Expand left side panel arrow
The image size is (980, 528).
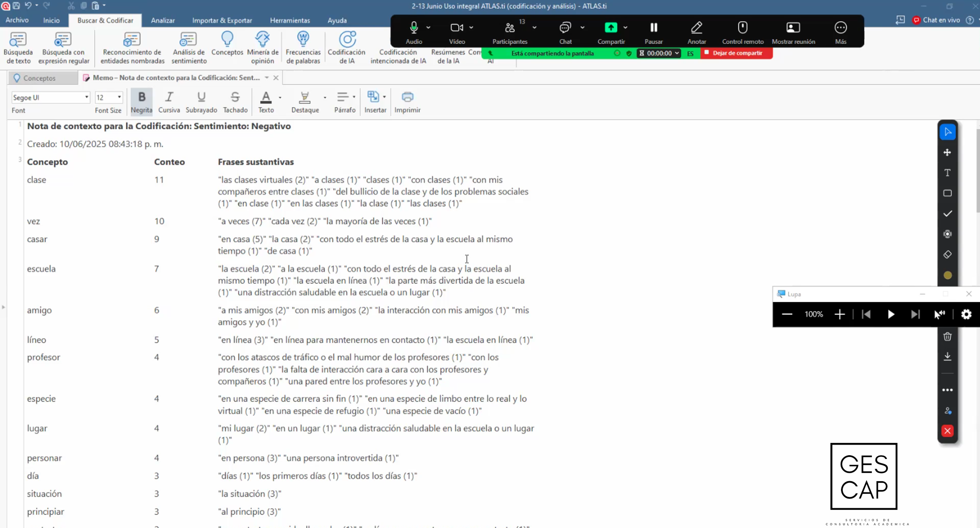pyautogui.click(x=3, y=307)
